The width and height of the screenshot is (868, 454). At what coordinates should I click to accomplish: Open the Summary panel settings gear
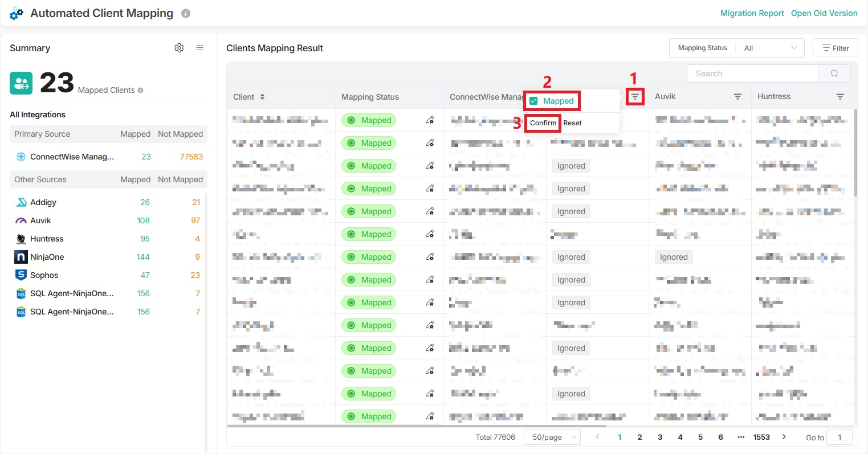tap(179, 48)
